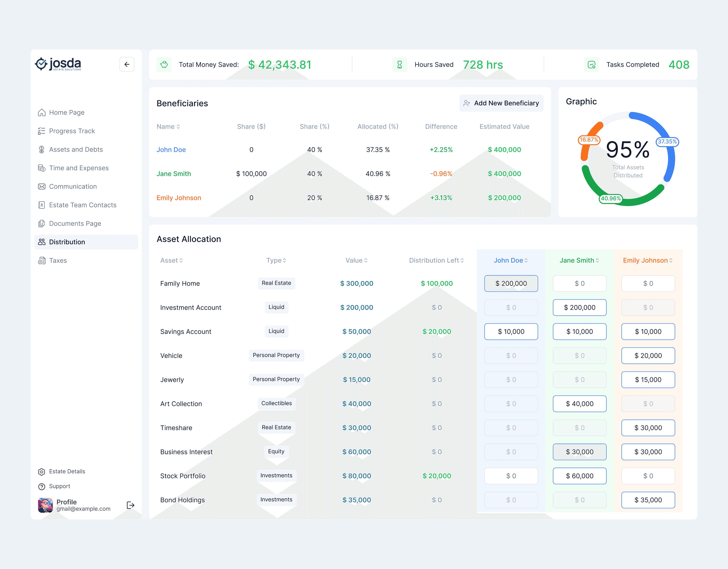Image resolution: width=728 pixels, height=569 pixels.
Task: Click the Tasks Completed icon
Action: click(x=591, y=65)
